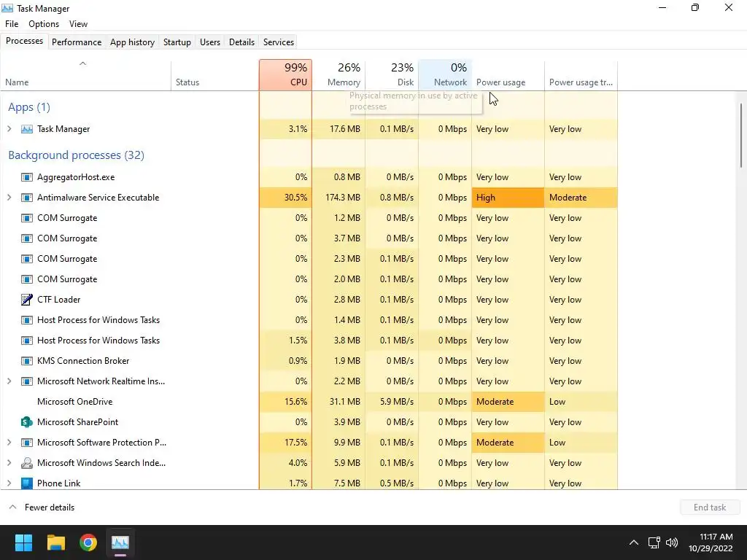The image size is (747, 560).
Task: Click the Microsoft Network Realtime Inspection icon
Action: click(x=27, y=381)
